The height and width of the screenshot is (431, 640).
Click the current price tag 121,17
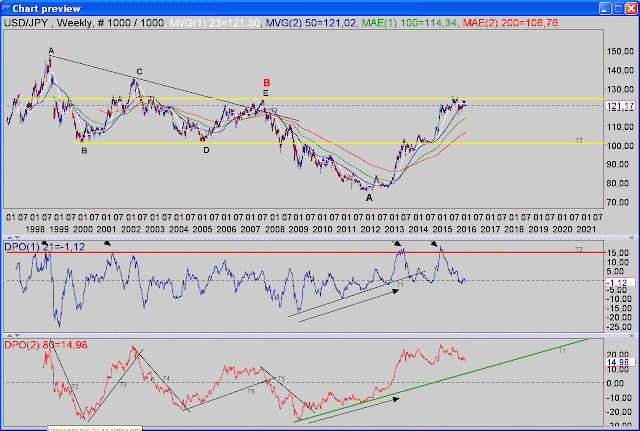[x=620, y=106]
